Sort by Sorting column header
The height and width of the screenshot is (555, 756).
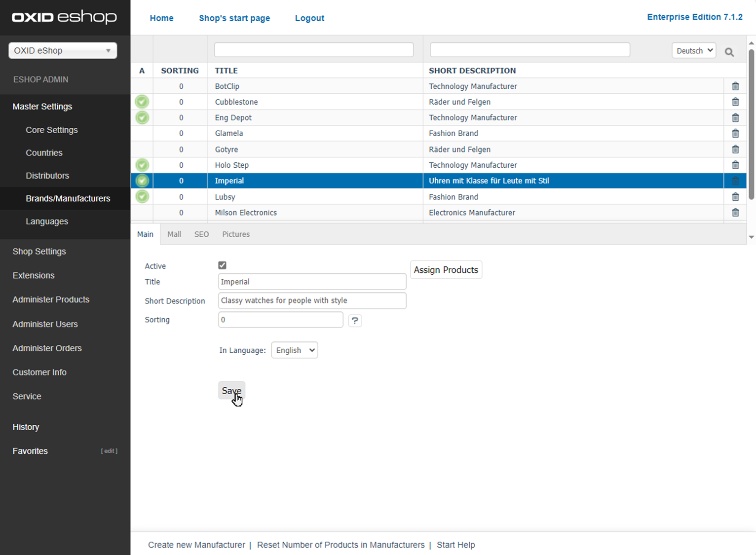click(180, 71)
